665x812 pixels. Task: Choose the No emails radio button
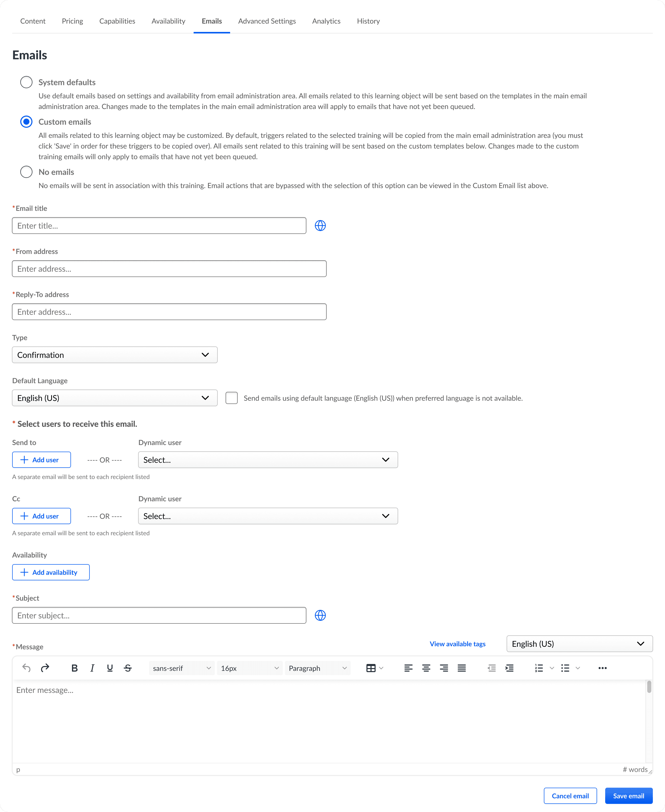[26, 172]
